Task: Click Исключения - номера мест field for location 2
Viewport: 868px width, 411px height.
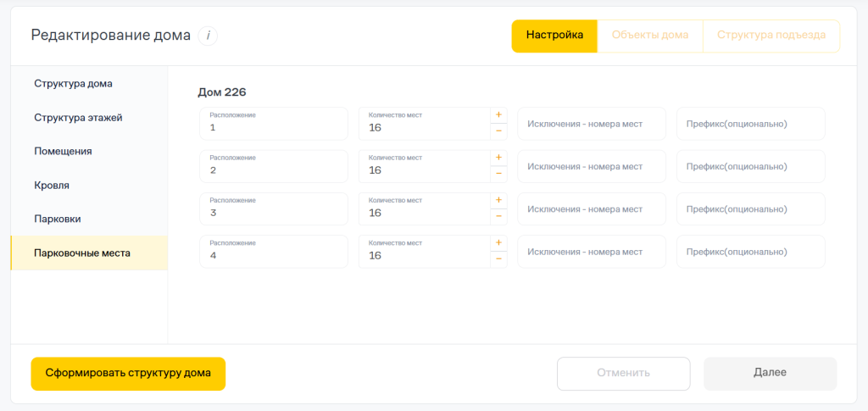Action: 592,166
